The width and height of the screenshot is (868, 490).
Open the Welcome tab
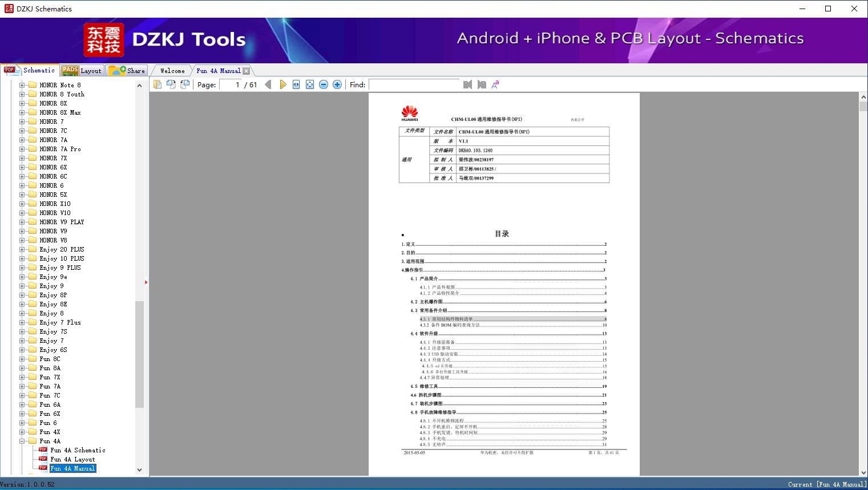click(172, 71)
